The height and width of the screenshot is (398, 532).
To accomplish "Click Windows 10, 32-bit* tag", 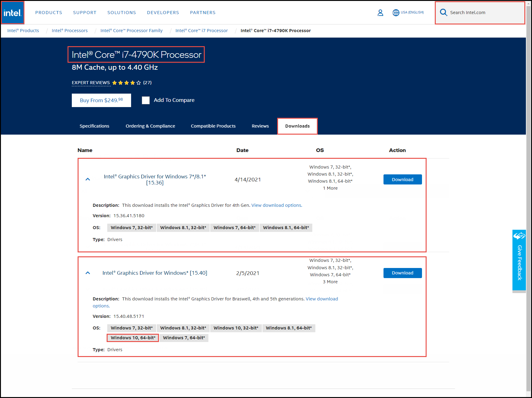I will 236,328.
